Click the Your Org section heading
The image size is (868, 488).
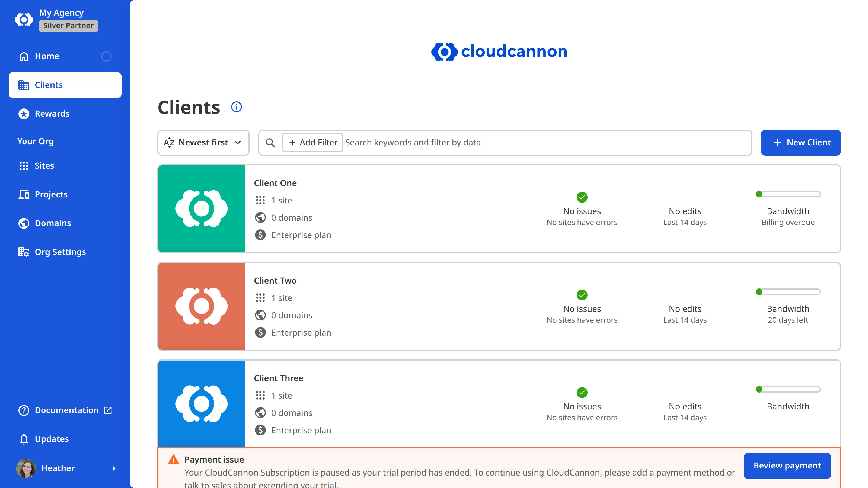tap(35, 141)
